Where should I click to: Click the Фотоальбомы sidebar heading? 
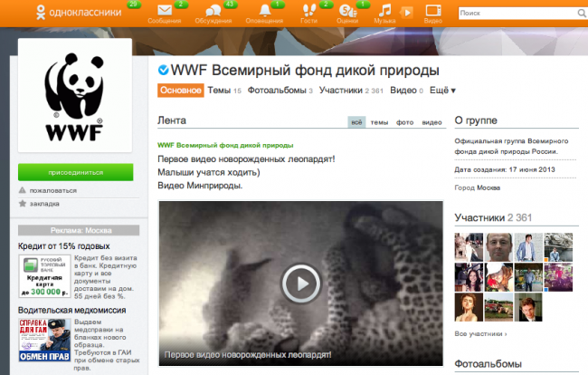[488, 364]
